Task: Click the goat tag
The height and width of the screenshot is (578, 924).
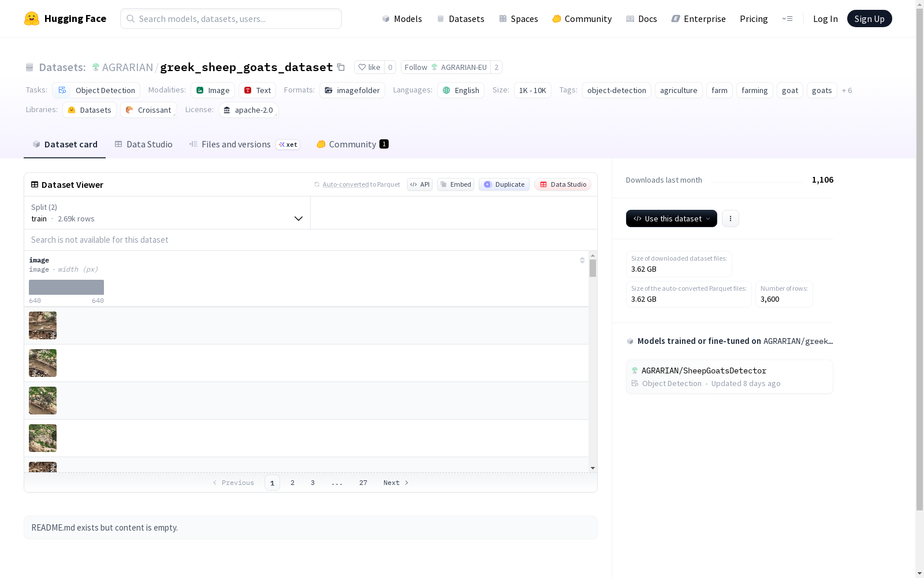Action: point(789,90)
